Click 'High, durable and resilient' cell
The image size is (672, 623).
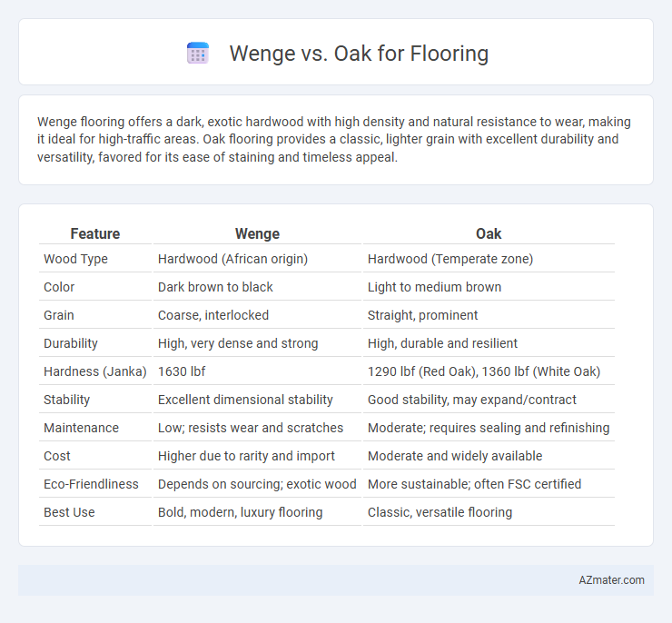pos(442,343)
